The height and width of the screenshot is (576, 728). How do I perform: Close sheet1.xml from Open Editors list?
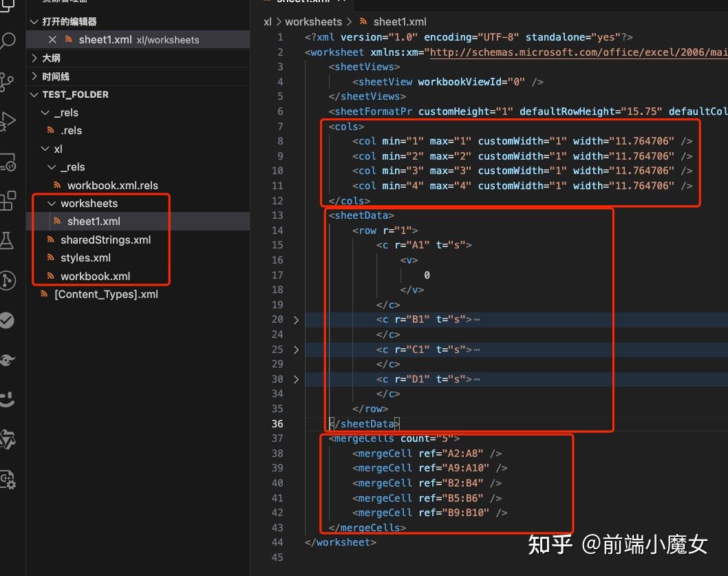pyautogui.click(x=53, y=40)
